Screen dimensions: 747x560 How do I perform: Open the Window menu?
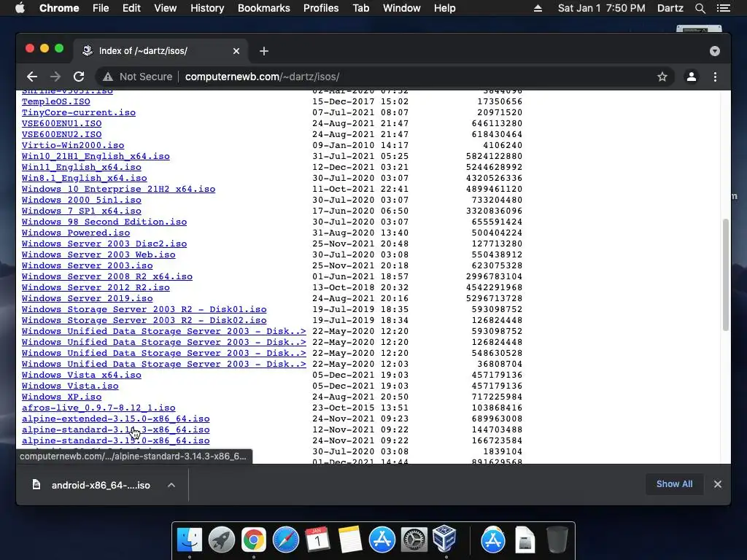click(x=402, y=8)
